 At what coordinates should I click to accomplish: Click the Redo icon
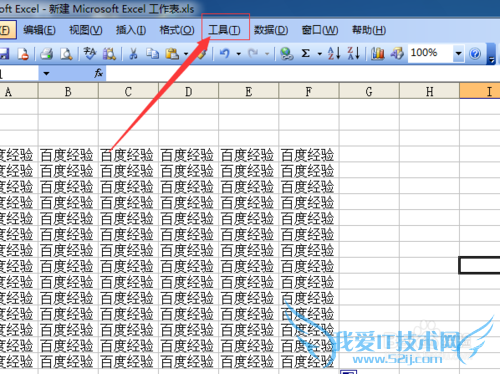pyautogui.click(x=253, y=54)
